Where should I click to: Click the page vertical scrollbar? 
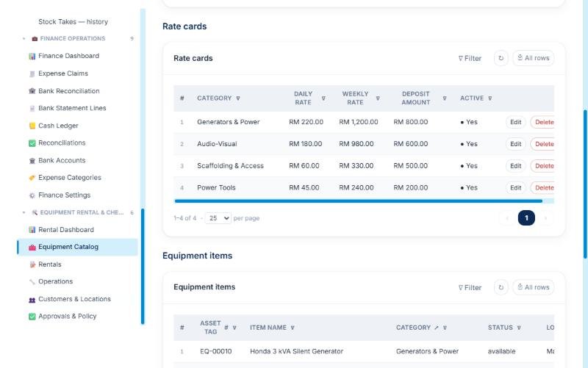[585, 184]
